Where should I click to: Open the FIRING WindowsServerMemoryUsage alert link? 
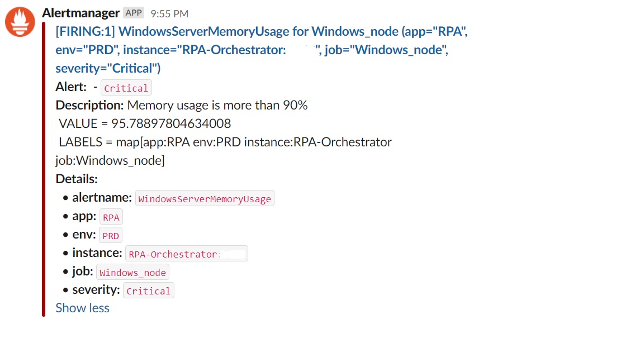[x=168, y=31]
